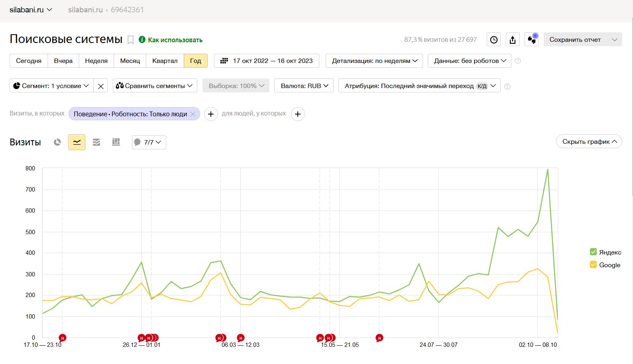The width and height of the screenshot is (633, 364).
Task: Click the help icon next to Атрибуция
Action: pos(507,86)
